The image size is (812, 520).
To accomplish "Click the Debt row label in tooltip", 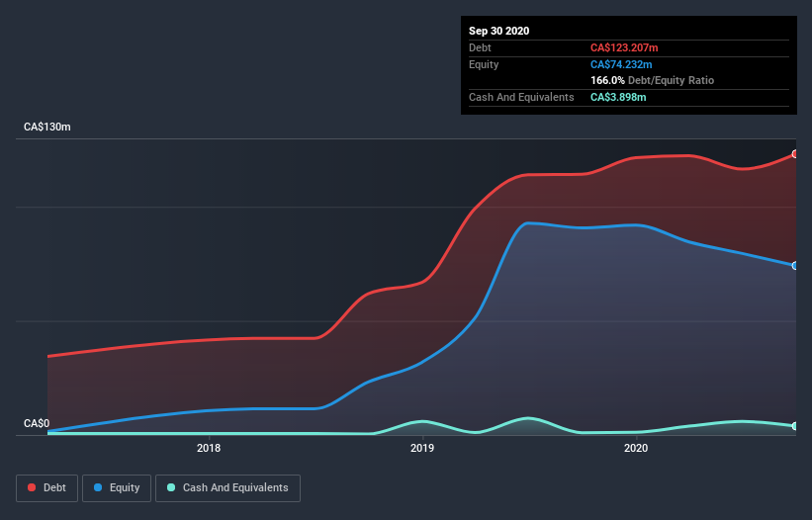I will [x=480, y=47].
